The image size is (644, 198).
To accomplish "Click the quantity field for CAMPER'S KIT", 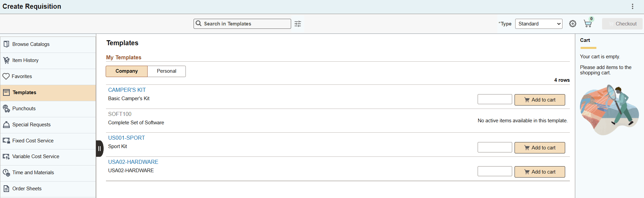I will [494, 99].
